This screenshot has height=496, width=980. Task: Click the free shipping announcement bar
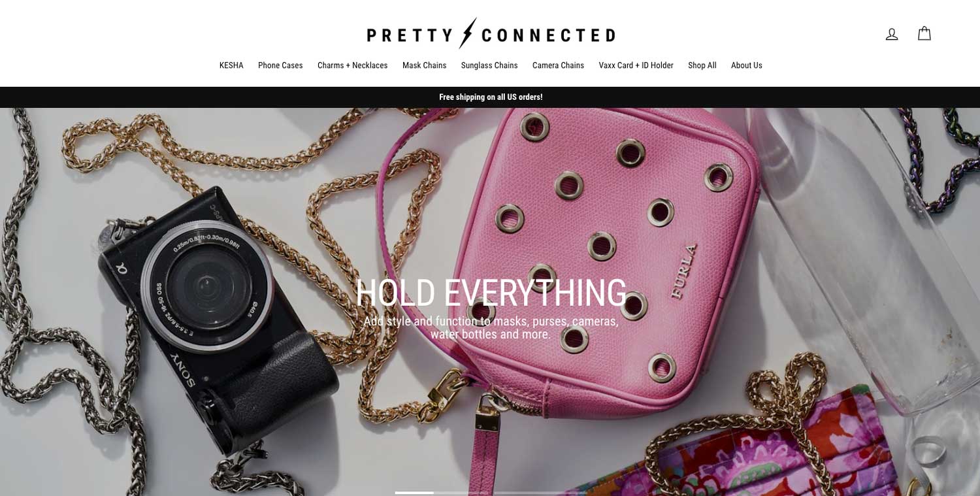tap(490, 97)
